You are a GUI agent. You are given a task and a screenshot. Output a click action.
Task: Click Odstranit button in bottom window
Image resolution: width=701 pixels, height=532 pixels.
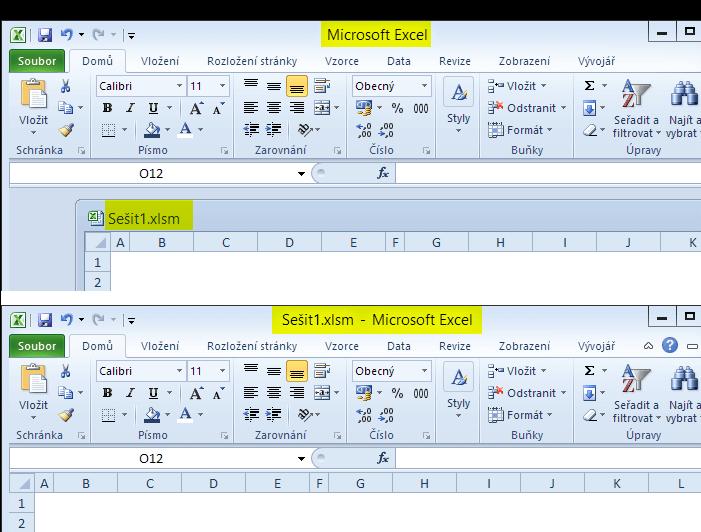coord(527,393)
